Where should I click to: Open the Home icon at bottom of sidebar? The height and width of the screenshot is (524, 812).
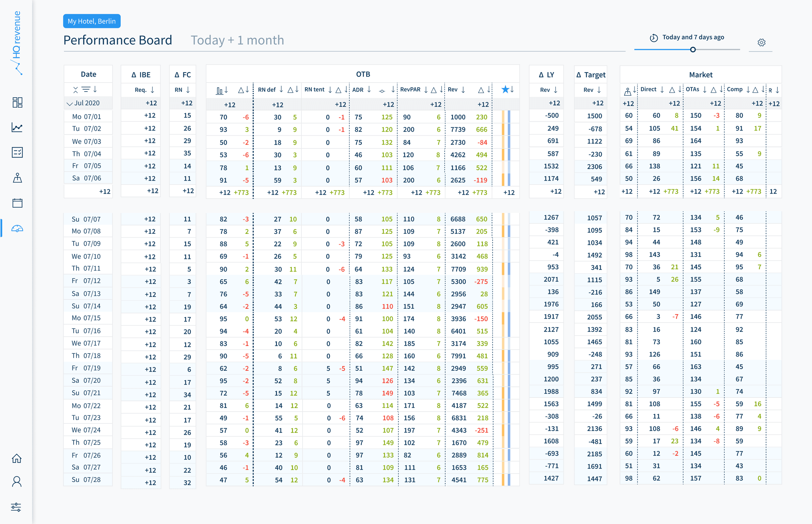[17, 459]
